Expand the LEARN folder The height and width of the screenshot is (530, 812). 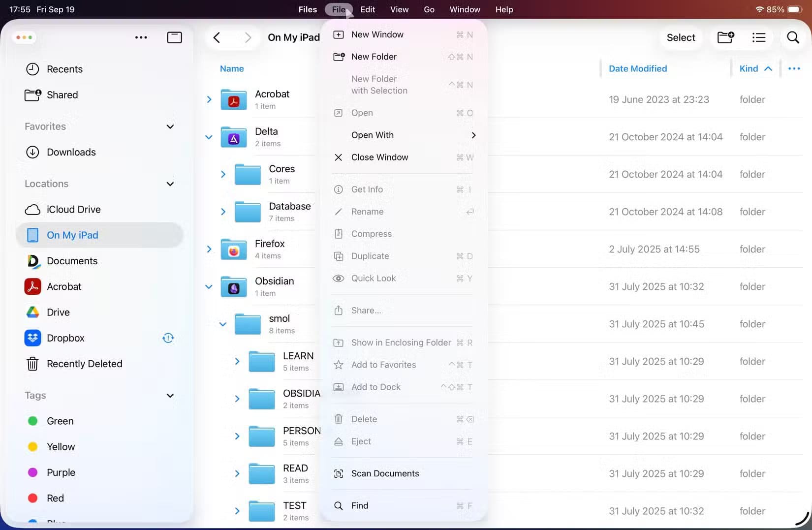(x=237, y=361)
